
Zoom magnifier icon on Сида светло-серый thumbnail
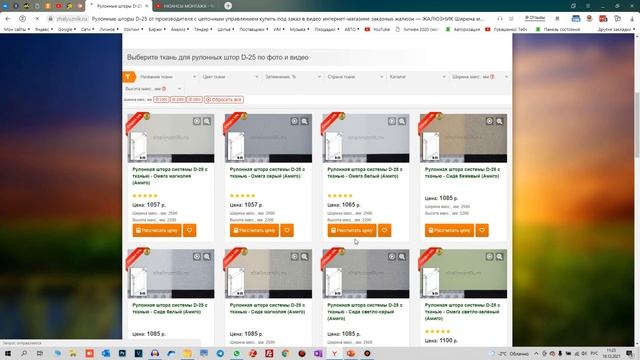point(402,257)
